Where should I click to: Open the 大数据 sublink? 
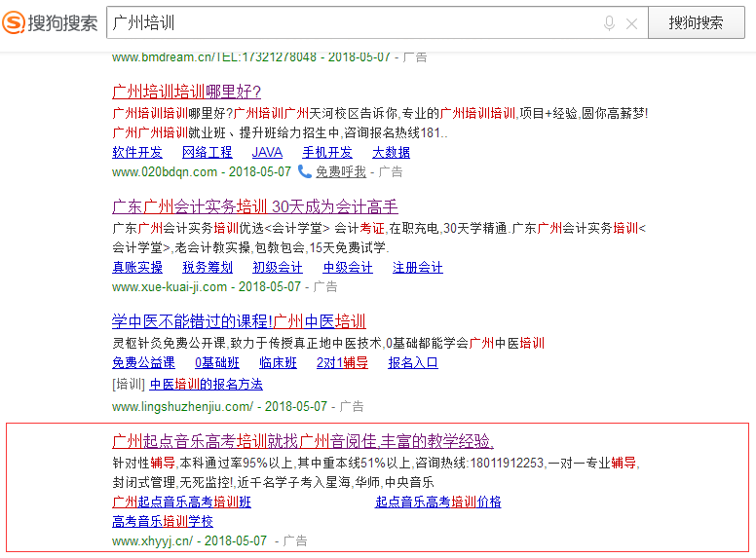point(391,152)
